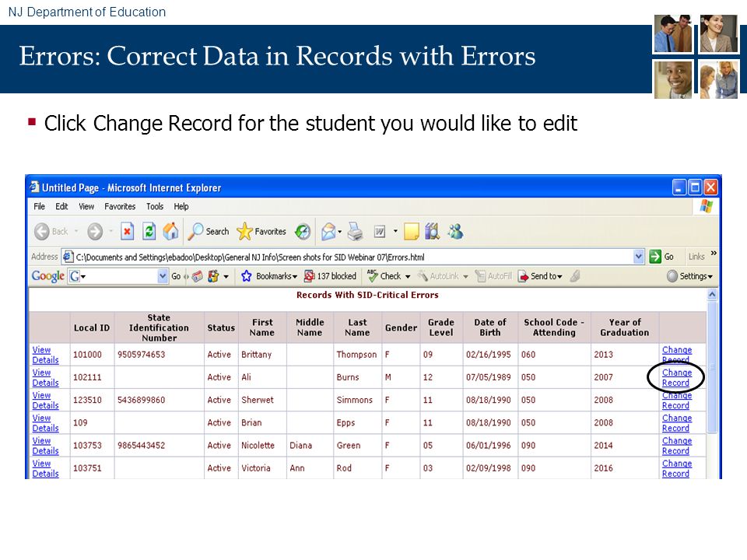Click the Google toolbar search box
747x560 pixels.
[117, 276]
